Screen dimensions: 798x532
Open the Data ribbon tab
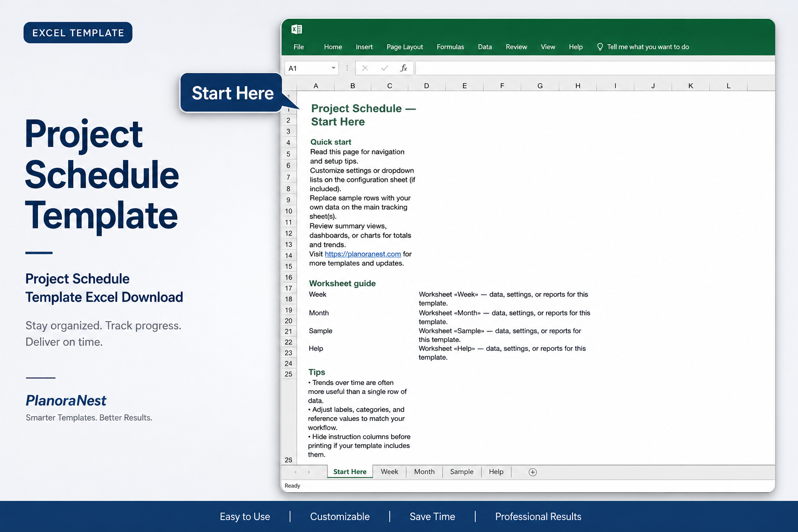pyautogui.click(x=485, y=47)
